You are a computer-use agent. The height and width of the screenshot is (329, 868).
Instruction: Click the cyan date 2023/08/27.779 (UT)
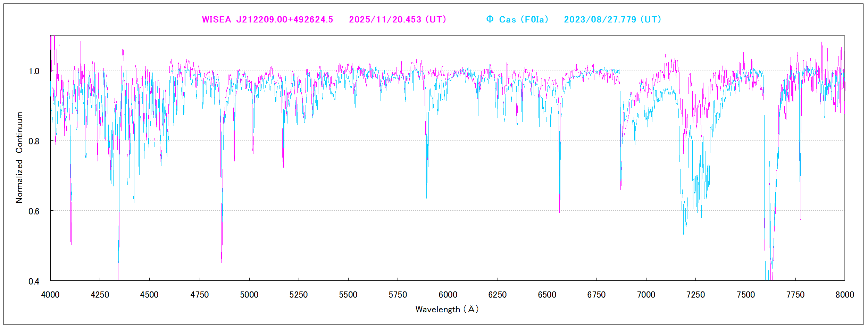coord(612,19)
